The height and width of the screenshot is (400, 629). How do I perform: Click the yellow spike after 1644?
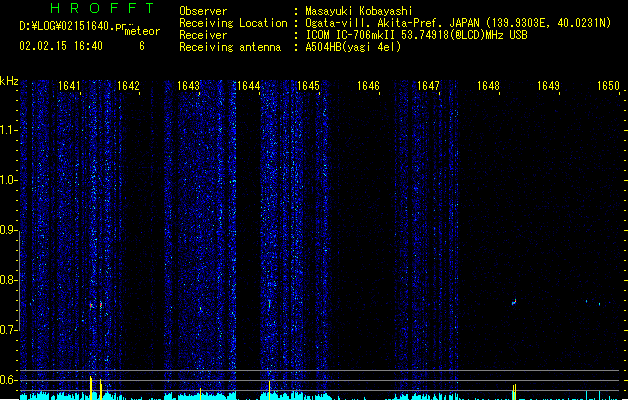(270, 390)
